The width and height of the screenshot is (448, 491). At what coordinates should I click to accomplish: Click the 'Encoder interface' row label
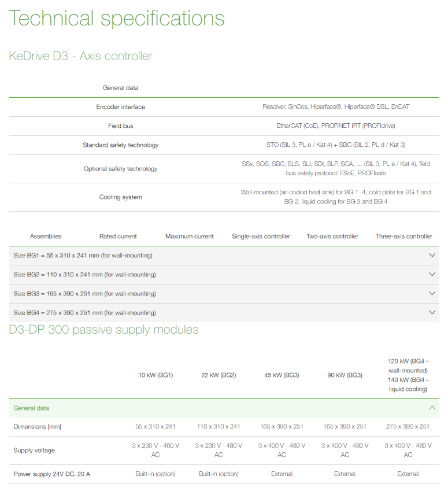[x=121, y=107]
